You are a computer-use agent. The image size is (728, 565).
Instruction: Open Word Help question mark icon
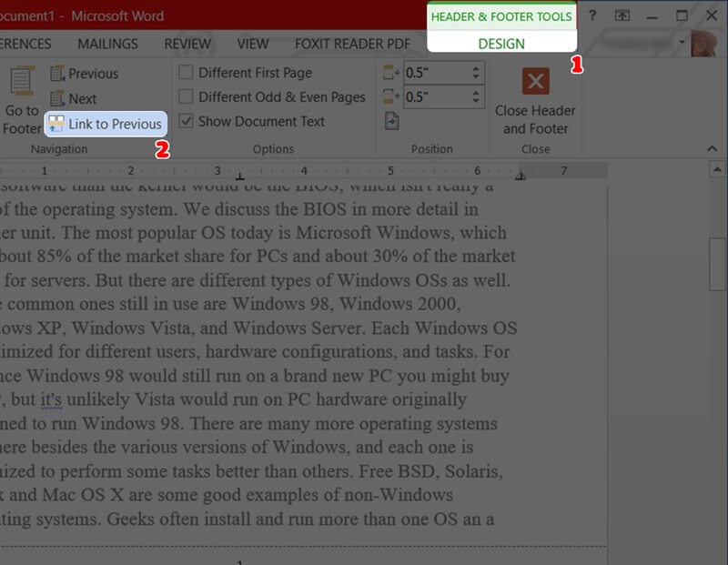point(592,15)
